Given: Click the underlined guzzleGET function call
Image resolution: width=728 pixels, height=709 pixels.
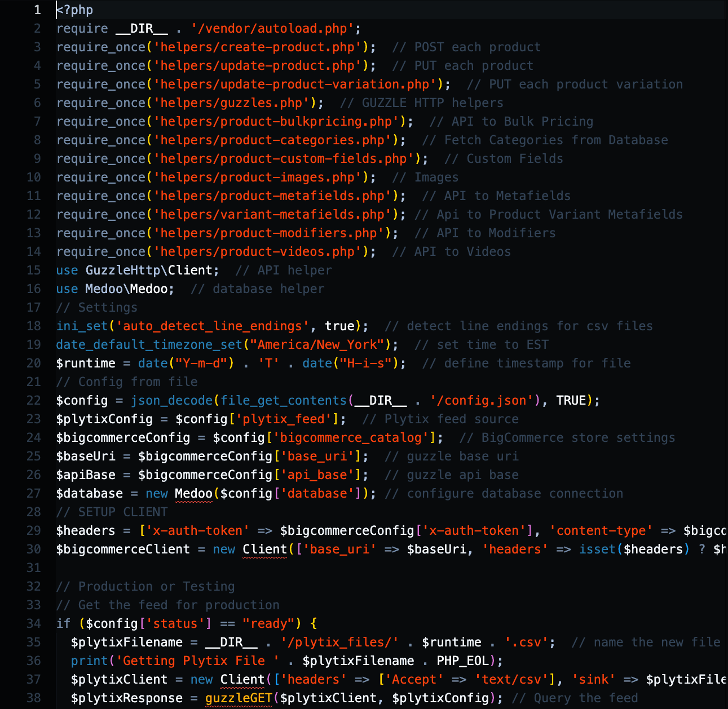Looking at the screenshot, I should click(x=239, y=698).
